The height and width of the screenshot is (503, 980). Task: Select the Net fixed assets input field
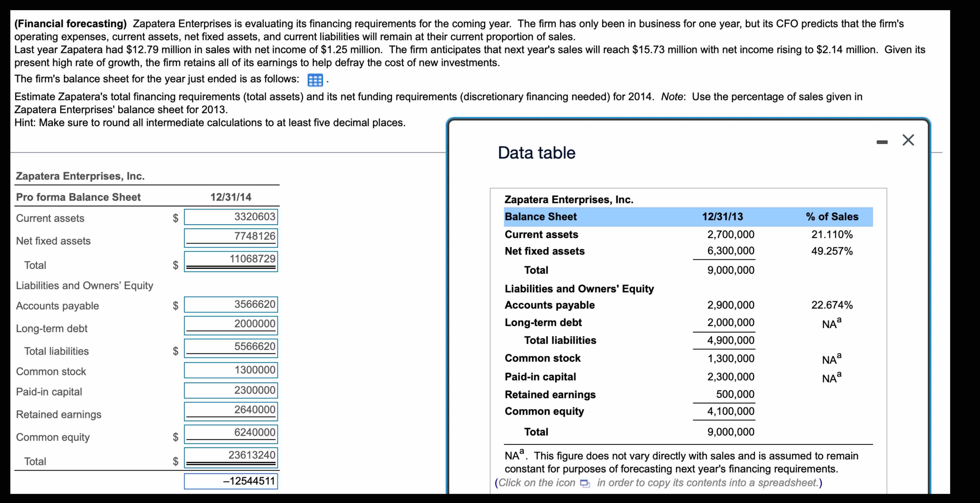pyautogui.click(x=231, y=237)
